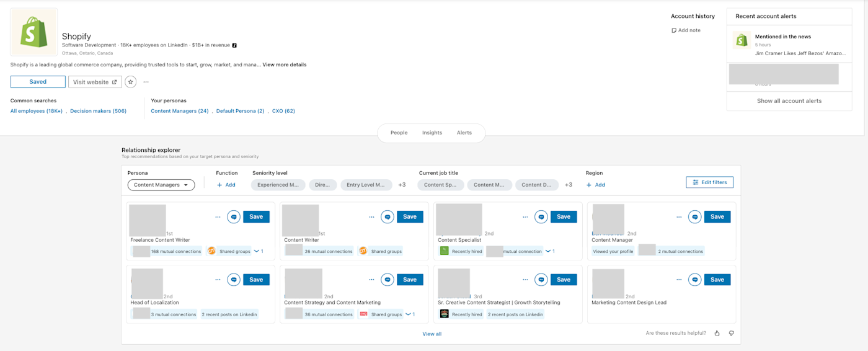Add a Region filter

tap(595, 185)
